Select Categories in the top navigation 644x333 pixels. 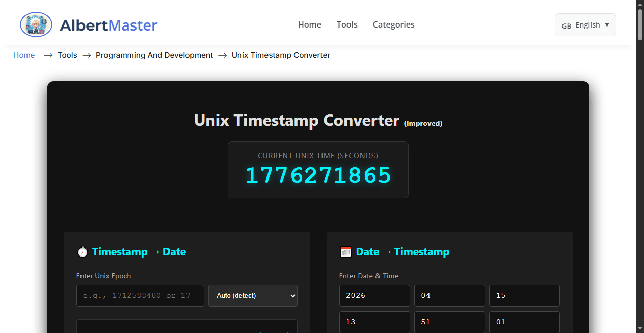[x=393, y=24]
